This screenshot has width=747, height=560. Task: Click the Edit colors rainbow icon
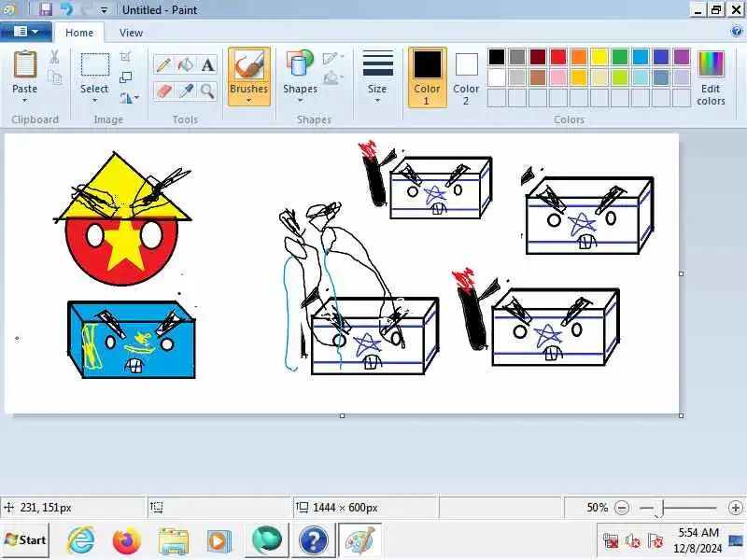(711, 64)
